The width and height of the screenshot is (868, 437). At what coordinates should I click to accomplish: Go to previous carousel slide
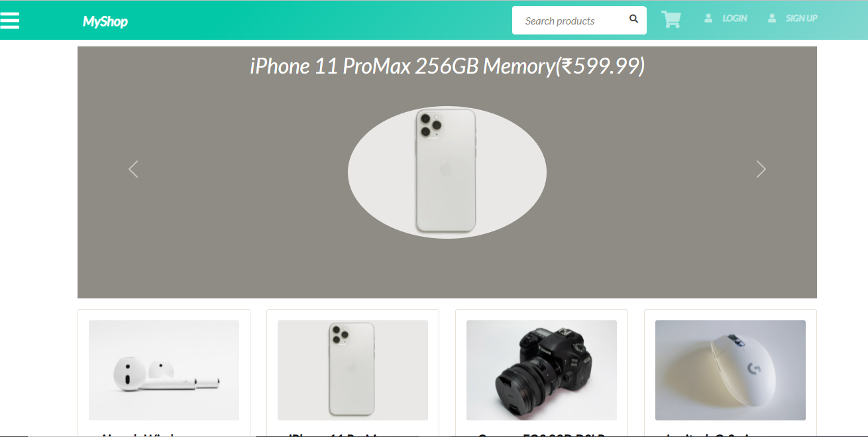133,169
